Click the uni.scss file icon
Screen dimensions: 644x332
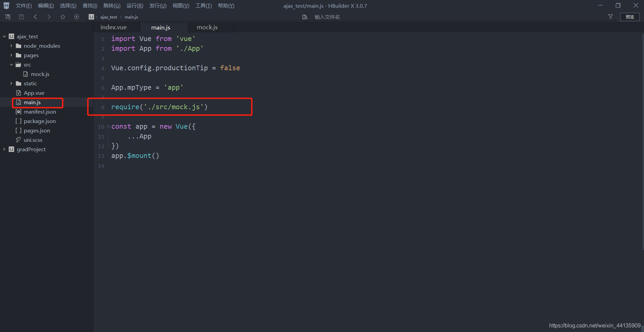18,140
